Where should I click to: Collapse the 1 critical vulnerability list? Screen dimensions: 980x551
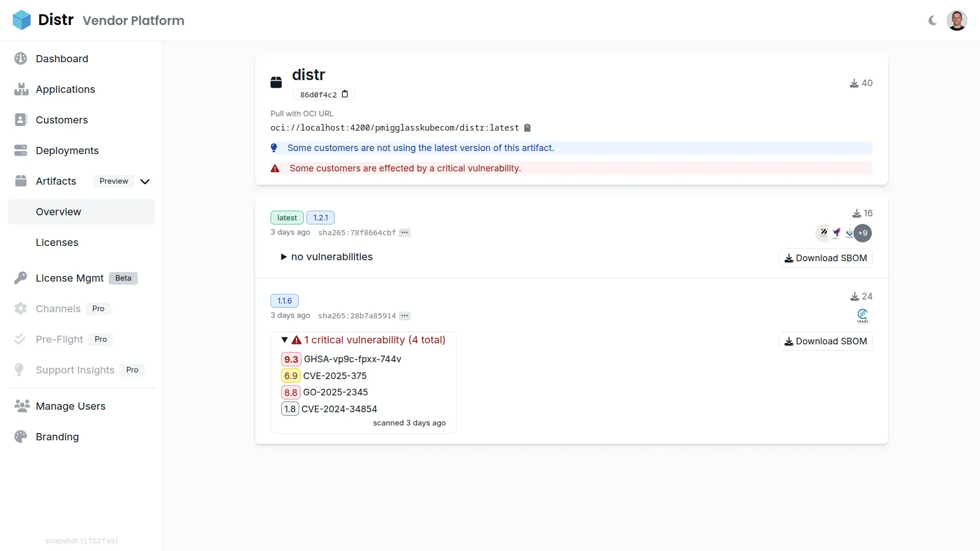pyautogui.click(x=285, y=340)
